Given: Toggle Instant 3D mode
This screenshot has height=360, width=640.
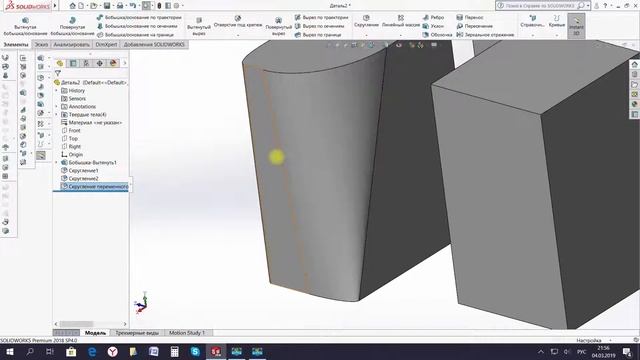Looking at the screenshot, I should point(576,26).
